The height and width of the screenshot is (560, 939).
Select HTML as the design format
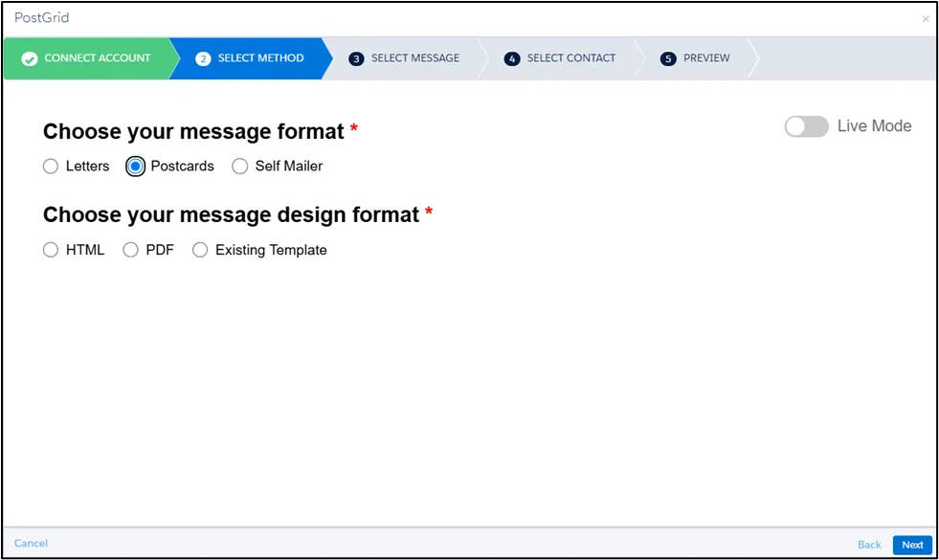point(51,251)
